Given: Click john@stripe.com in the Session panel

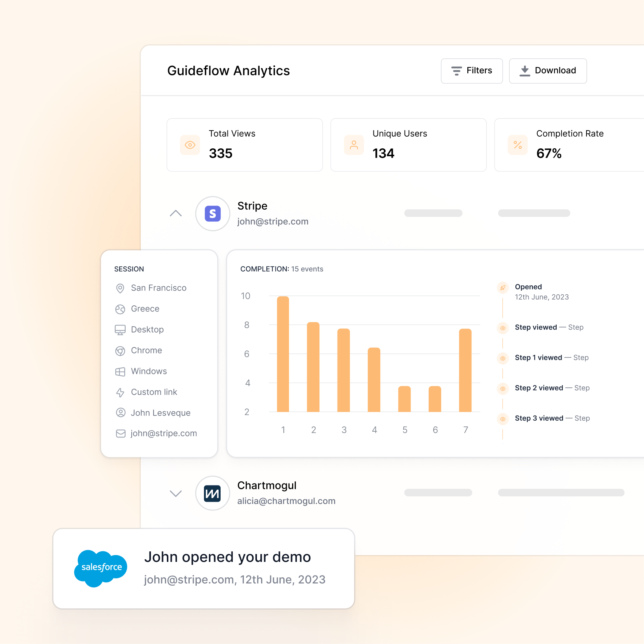Looking at the screenshot, I should pos(163,434).
